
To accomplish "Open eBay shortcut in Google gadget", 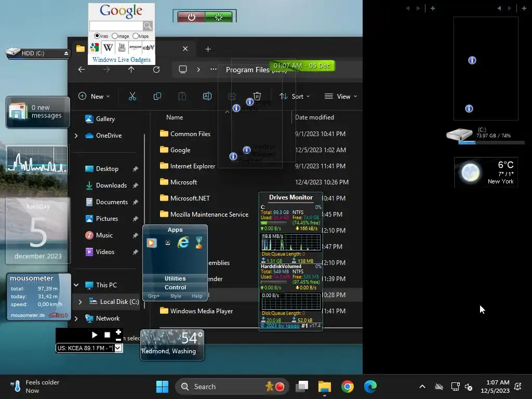I will [x=148, y=47].
